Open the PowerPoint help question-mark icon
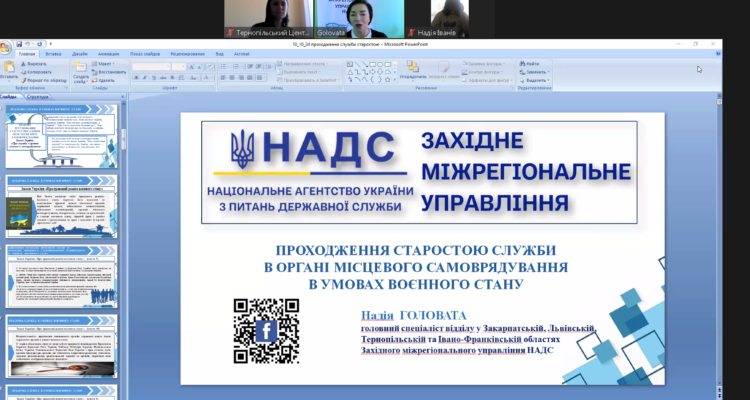 click(x=718, y=54)
